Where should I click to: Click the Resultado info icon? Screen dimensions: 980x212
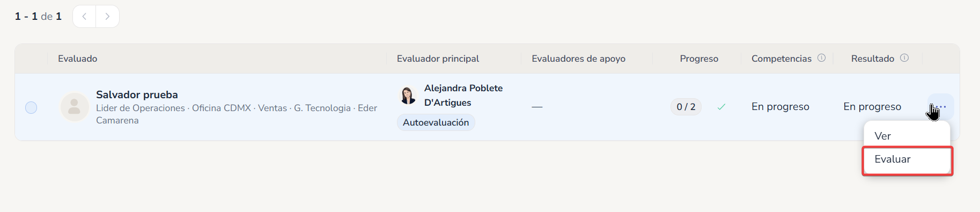click(x=904, y=58)
